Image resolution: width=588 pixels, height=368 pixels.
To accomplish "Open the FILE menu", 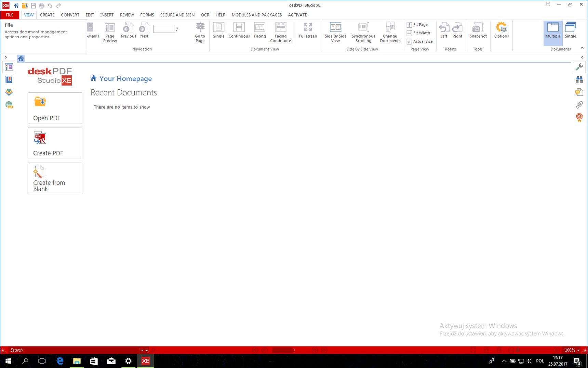I will [10, 15].
